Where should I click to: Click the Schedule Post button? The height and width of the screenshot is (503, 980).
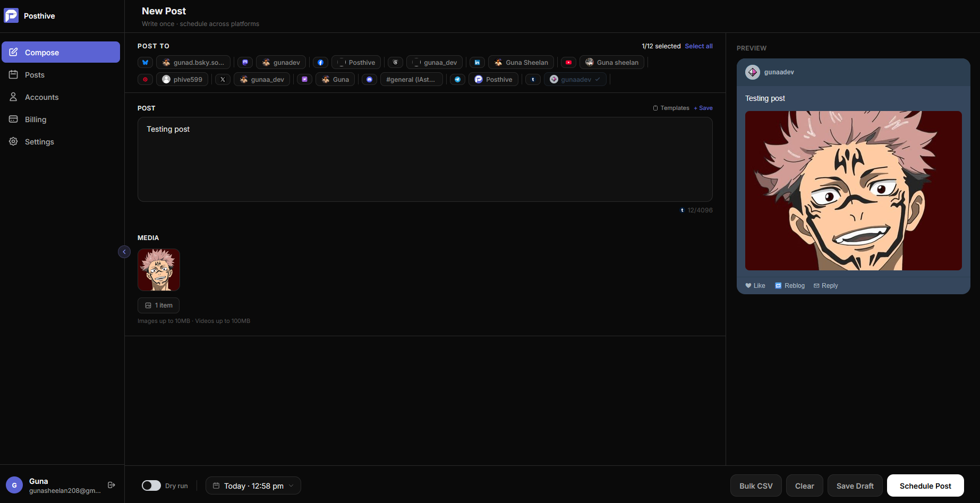click(x=925, y=485)
